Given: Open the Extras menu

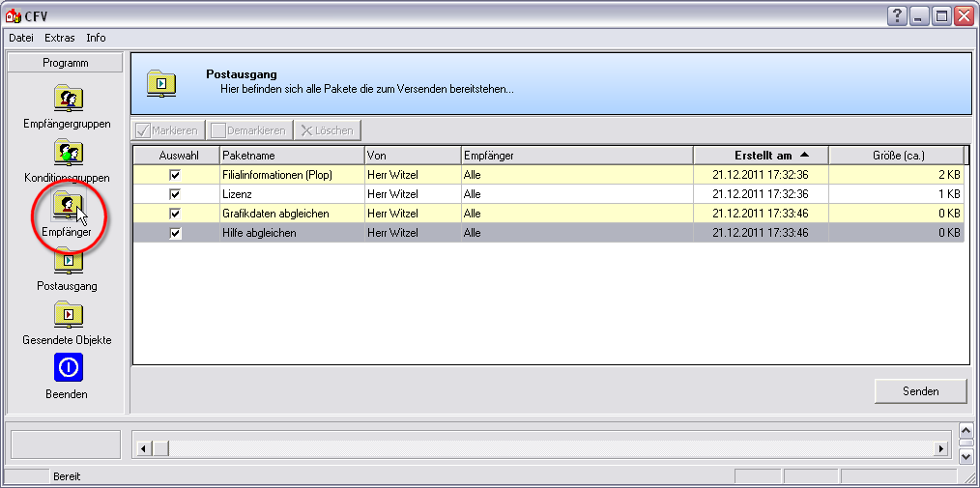Looking at the screenshot, I should point(59,38).
